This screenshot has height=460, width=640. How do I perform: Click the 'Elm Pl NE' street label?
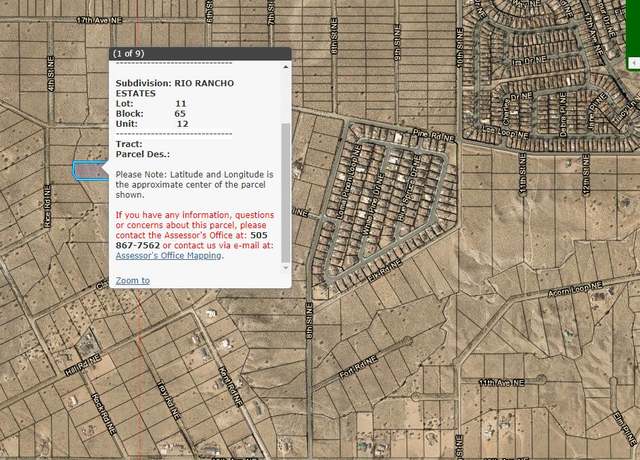click(x=625, y=428)
